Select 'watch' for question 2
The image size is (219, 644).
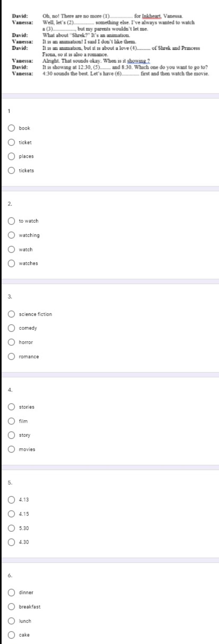pos(11,250)
